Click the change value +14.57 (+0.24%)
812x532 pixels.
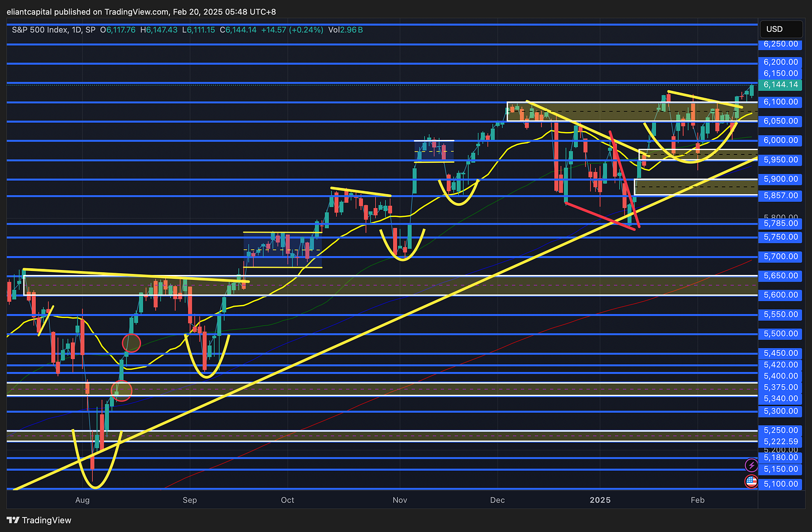point(292,30)
